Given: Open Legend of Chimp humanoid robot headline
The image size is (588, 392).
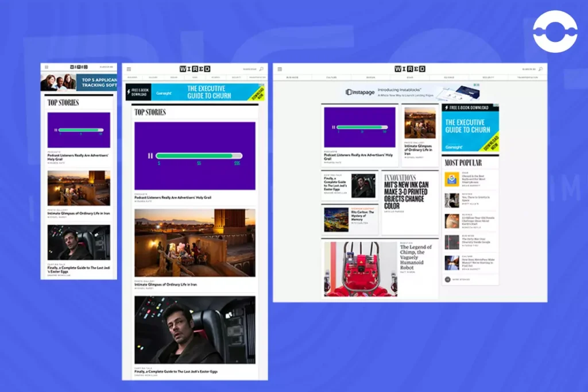Looking at the screenshot, I should click(416, 257).
